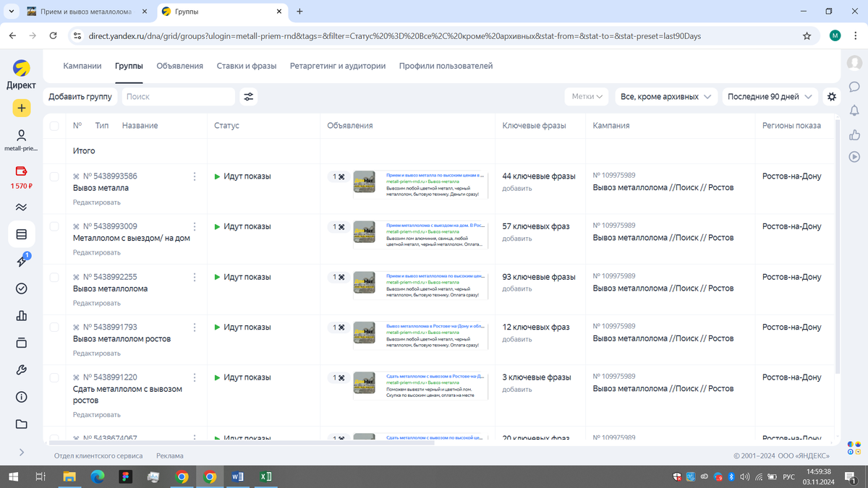This screenshot has height=488, width=868.
Task: Switch to the Кампании tab
Action: (x=82, y=66)
